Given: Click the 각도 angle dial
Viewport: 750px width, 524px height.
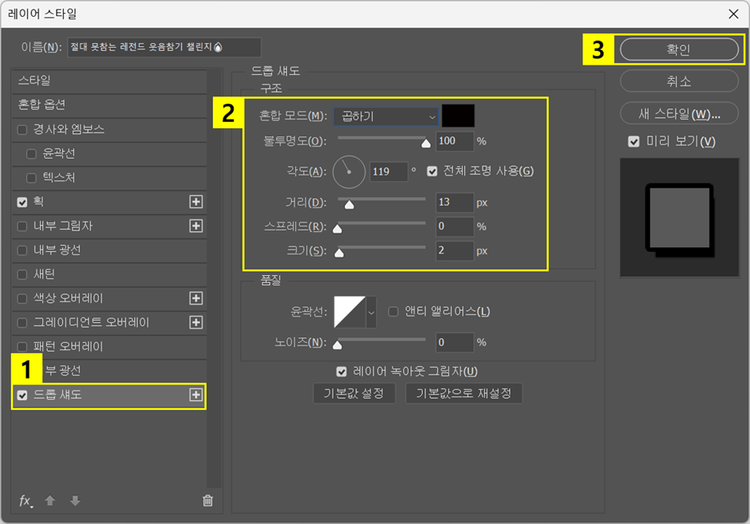Looking at the screenshot, I should (349, 172).
